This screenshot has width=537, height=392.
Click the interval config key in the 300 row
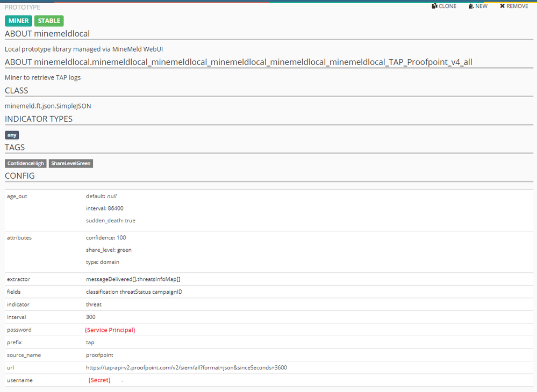point(17,317)
